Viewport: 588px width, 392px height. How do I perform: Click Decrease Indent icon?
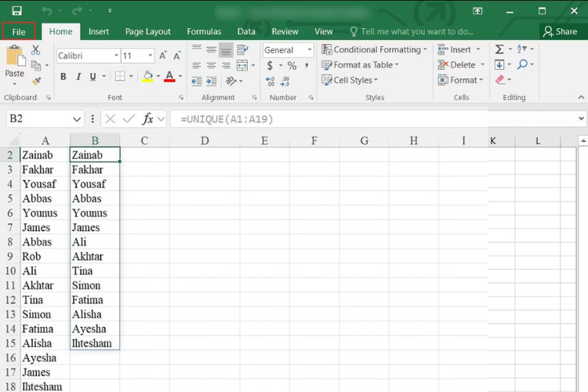click(197, 81)
